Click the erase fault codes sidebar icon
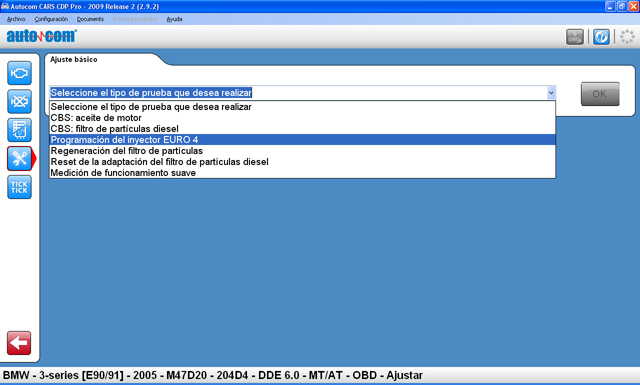Viewport: 640px width, 385px height. click(19, 101)
